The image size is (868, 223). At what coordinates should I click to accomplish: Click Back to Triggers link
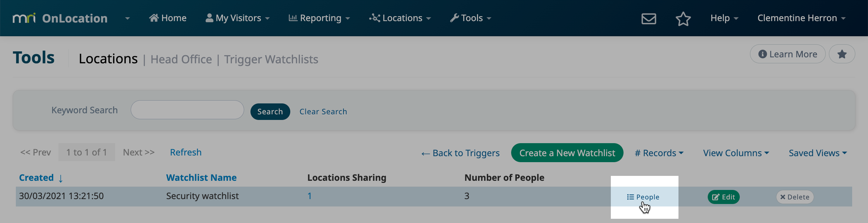click(x=460, y=153)
